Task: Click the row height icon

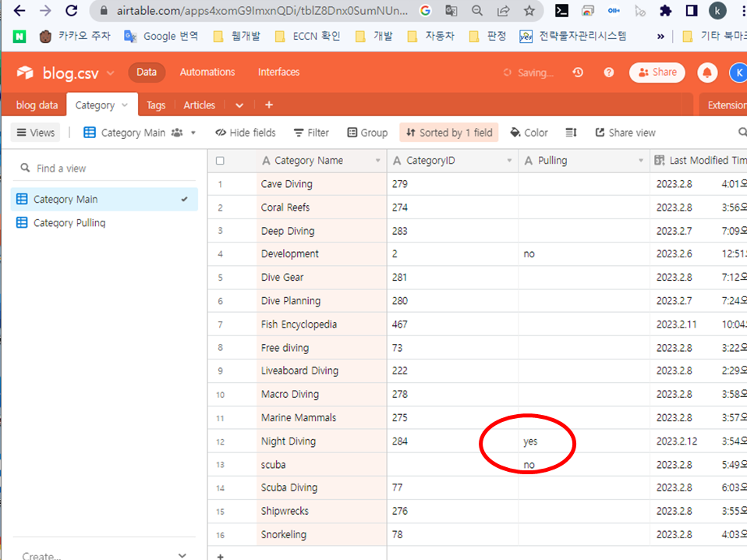Action: point(571,133)
